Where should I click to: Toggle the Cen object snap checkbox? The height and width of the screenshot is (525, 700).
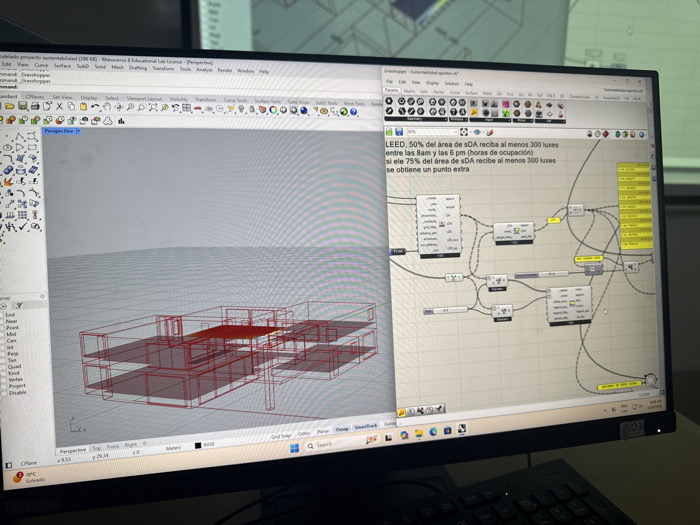(x=3, y=340)
